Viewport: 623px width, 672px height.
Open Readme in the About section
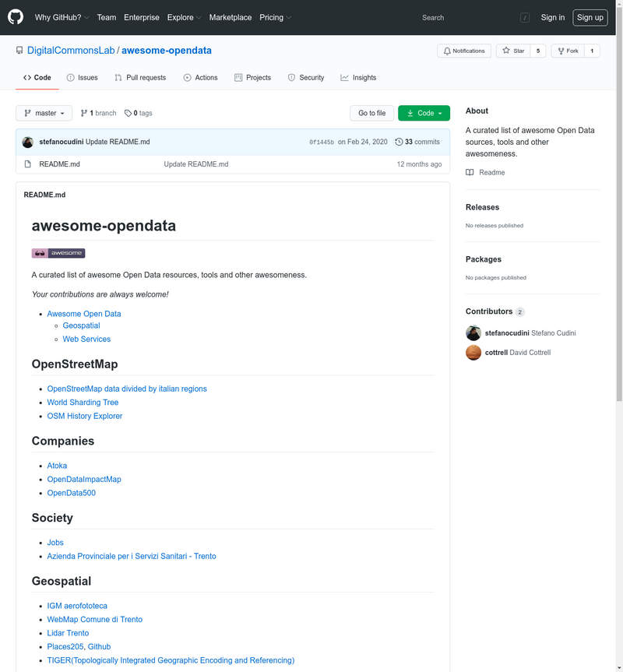coord(485,172)
